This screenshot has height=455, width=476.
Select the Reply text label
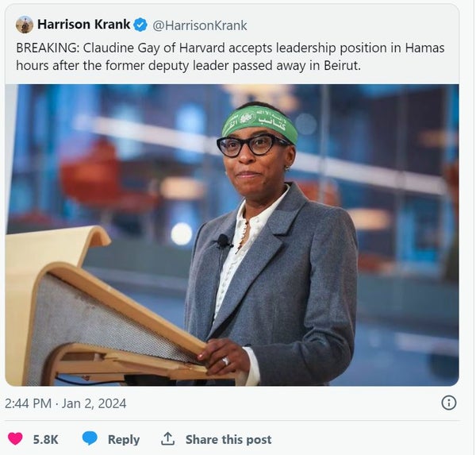[x=124, y=439]
